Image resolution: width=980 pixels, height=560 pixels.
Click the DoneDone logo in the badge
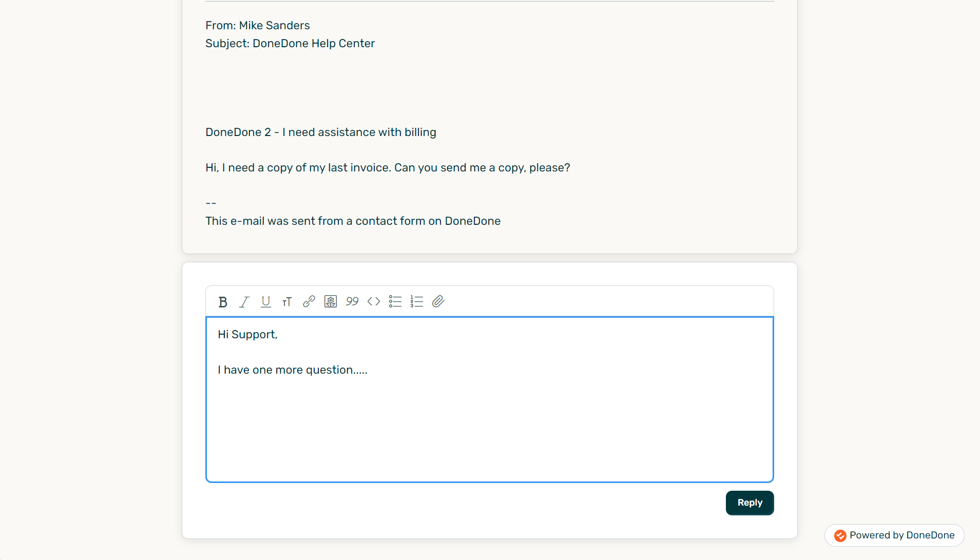[x=840, y=535]
